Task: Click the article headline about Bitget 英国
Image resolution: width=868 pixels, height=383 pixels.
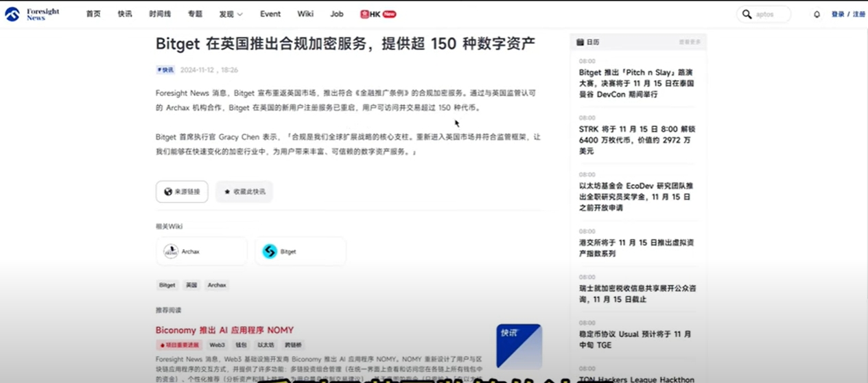Action: coord(345,45)
